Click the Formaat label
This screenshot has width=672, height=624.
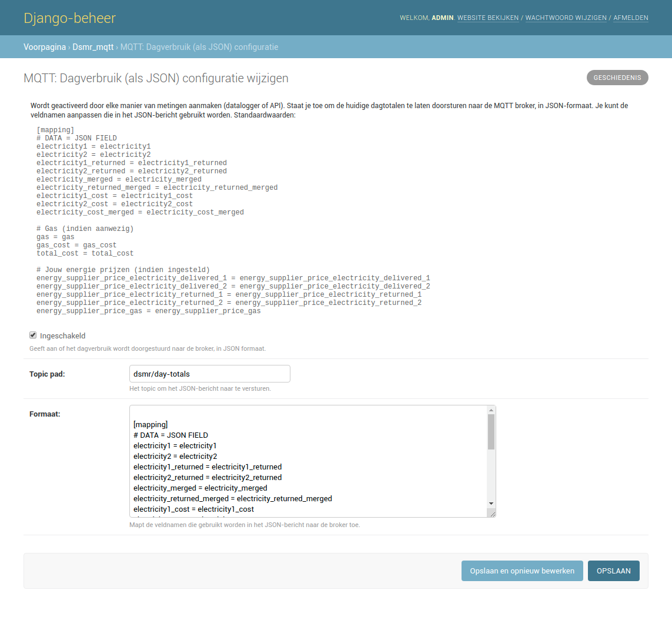(45, 414)
